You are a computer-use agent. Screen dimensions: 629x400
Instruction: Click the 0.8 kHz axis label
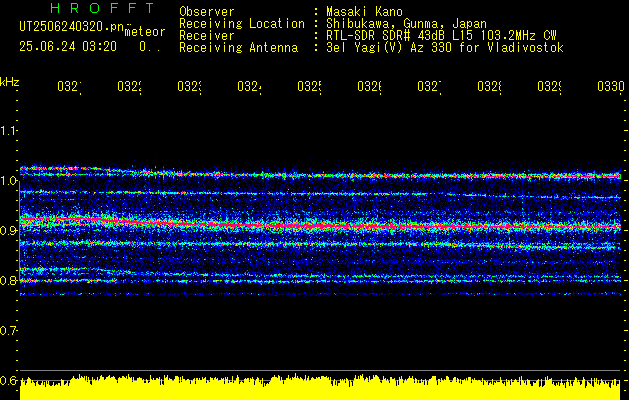pyautogui.click(x=8, y=280)
